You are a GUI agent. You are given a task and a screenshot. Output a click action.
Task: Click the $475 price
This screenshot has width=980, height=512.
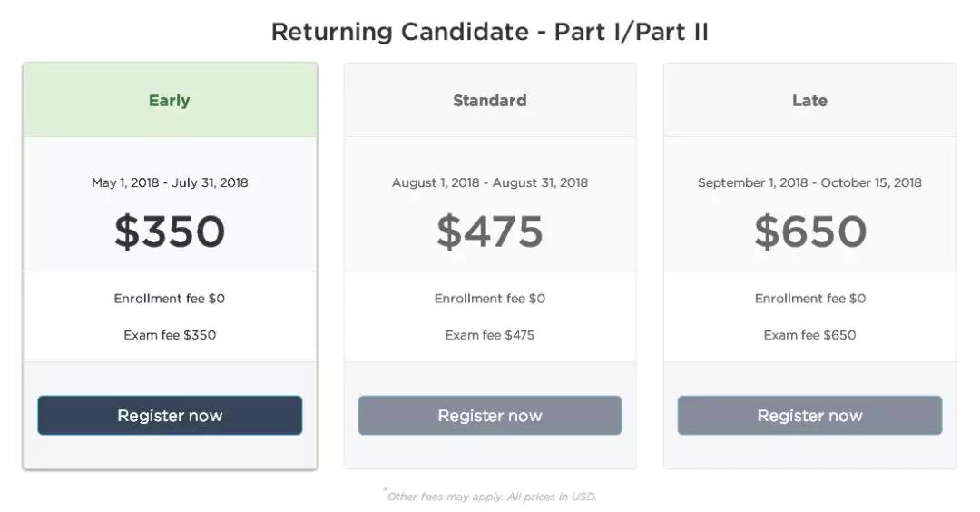click(490, 231)
